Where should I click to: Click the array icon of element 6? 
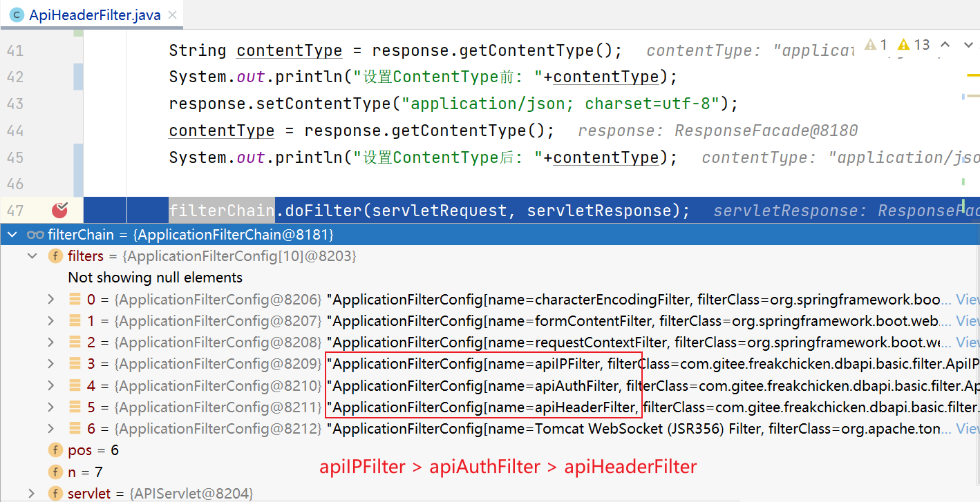click(x=75, y=429)
